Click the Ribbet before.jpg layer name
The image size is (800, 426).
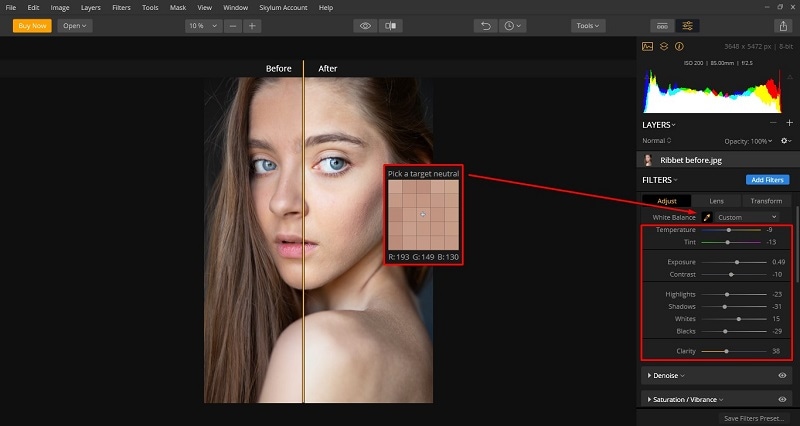pyautogui.click(x=691, y=160)
